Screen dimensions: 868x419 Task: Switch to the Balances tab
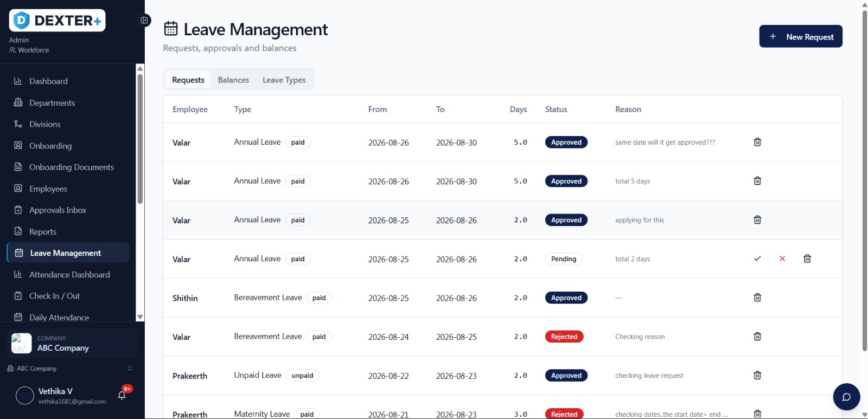pos(233,80)
